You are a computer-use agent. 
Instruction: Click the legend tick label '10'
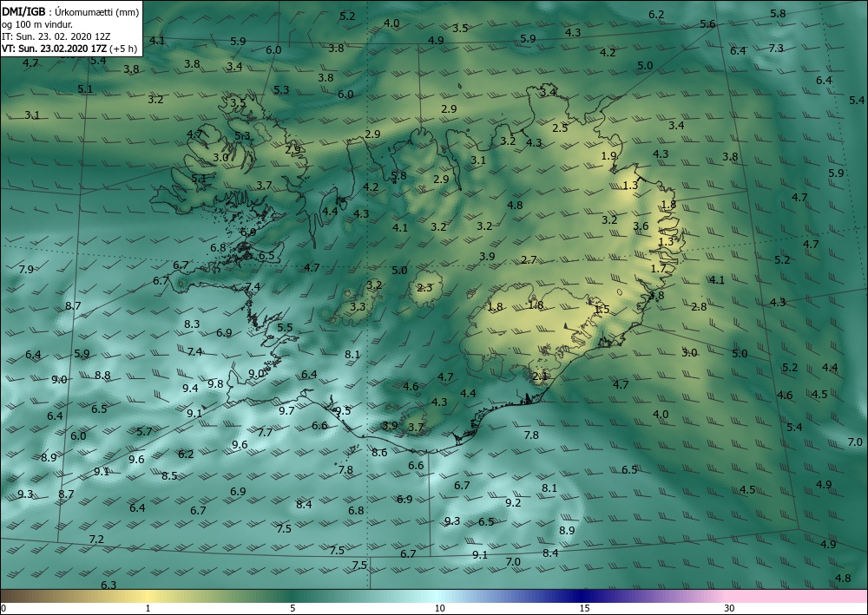tap(439, 609)
